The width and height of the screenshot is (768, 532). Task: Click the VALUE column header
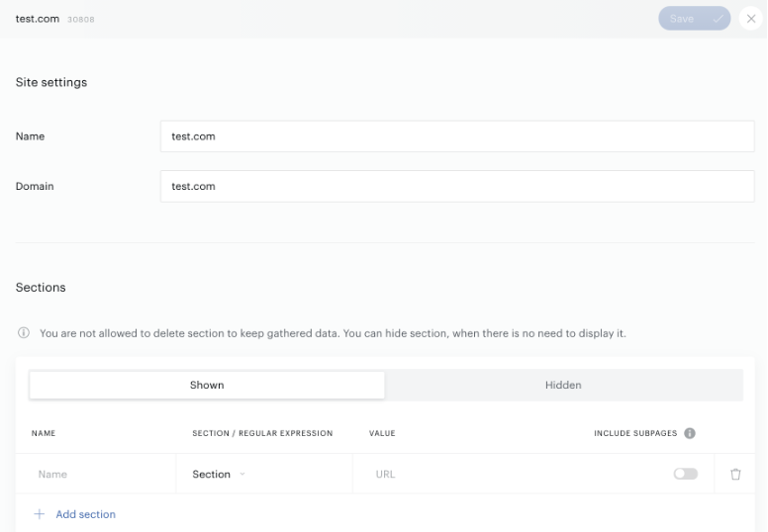(x=382, y=433)
